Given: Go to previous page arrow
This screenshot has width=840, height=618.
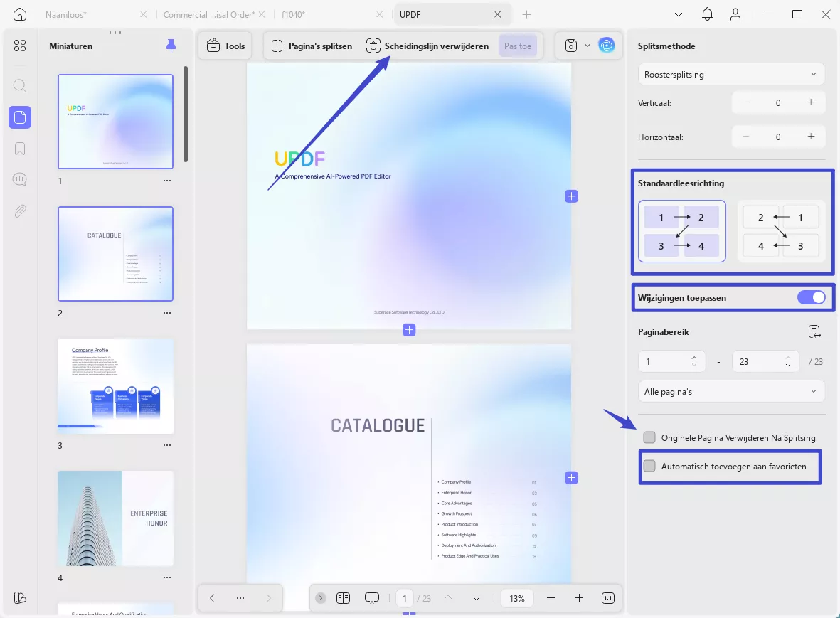Looking at the screenshot, I should (x=448, y=598).
